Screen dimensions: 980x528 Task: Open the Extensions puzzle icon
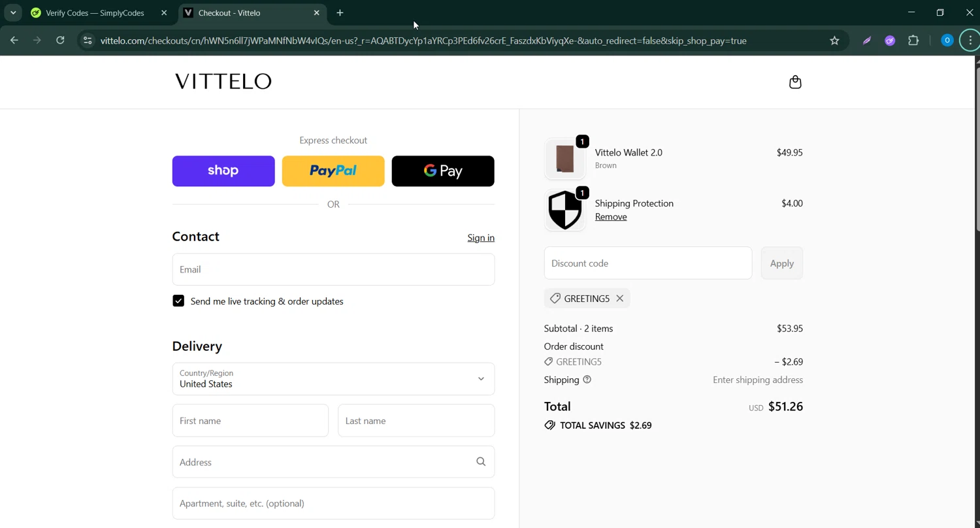click(913, 41)
